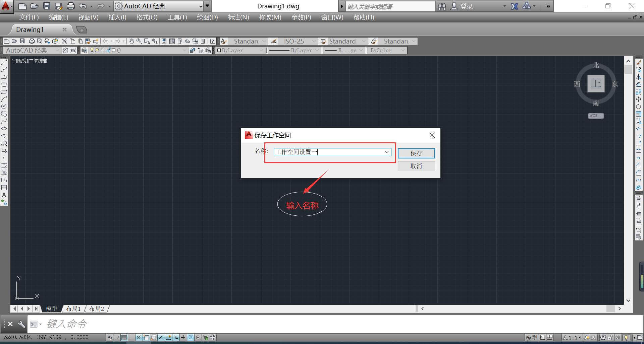Click the Text Style icon

[224, 41]
